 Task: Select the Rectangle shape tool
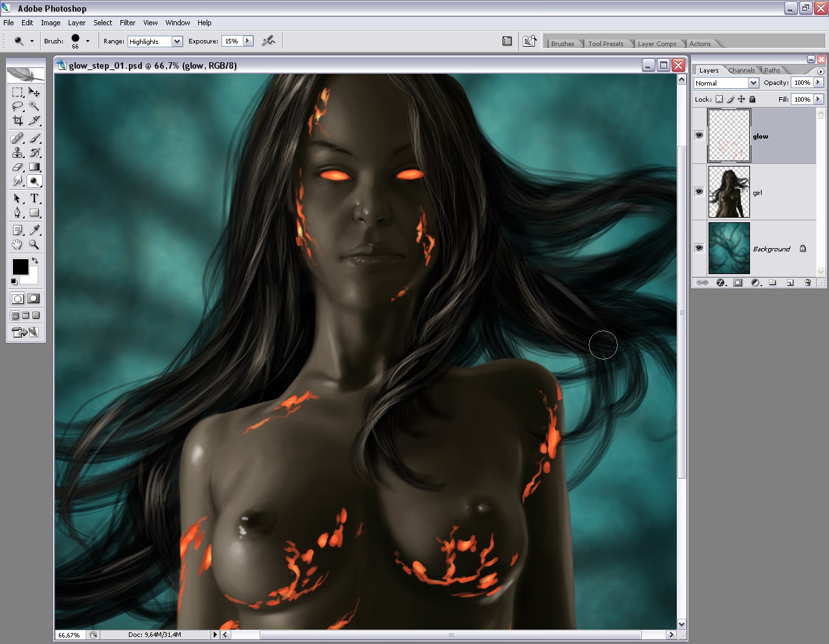click(34, 213)
